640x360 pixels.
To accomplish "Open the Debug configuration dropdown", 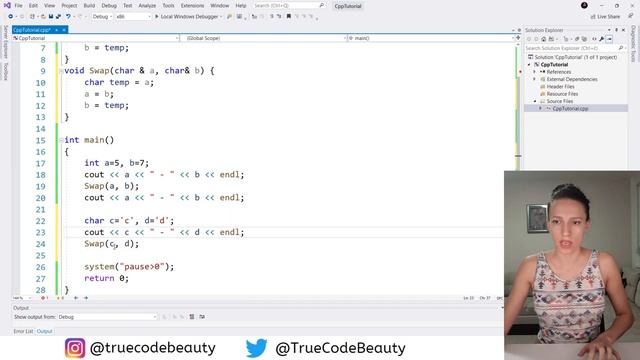I will 102,17.
